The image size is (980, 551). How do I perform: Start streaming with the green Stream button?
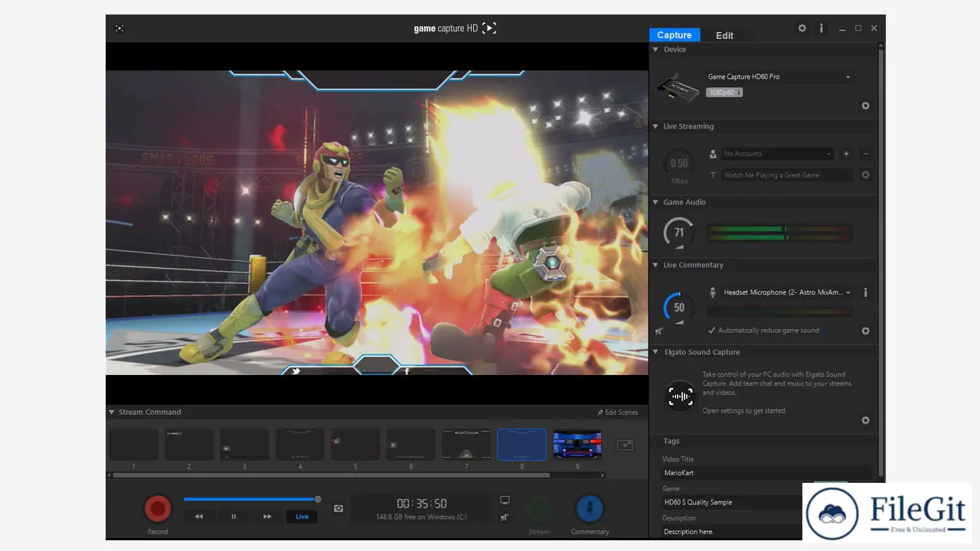tap(539, 508)
